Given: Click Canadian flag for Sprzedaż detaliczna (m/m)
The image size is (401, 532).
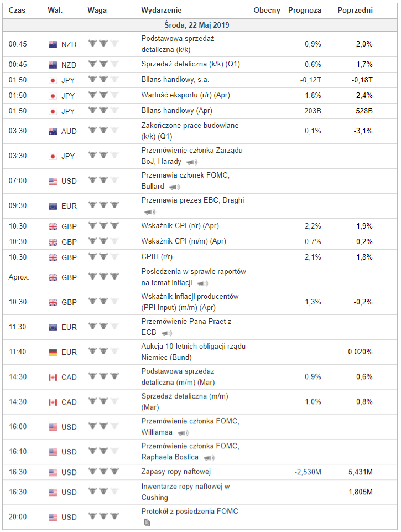Looking at the screenshot, I should coord(53,402).
